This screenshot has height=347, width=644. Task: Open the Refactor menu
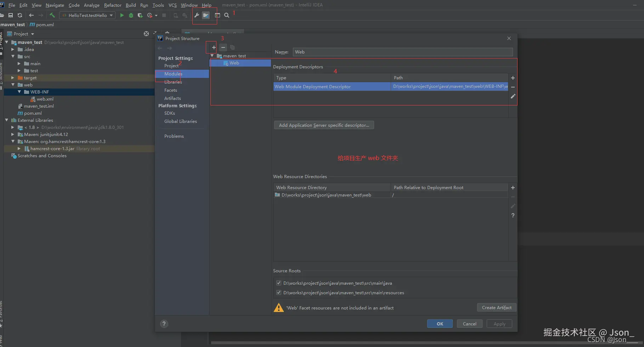click(x=113, y=5)
